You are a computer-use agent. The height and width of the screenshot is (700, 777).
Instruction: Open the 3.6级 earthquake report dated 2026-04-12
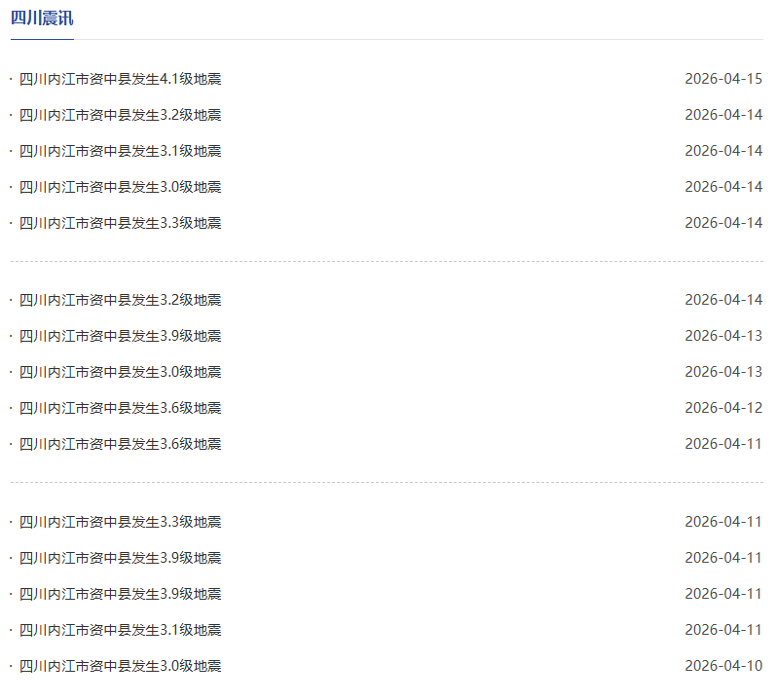120,408
